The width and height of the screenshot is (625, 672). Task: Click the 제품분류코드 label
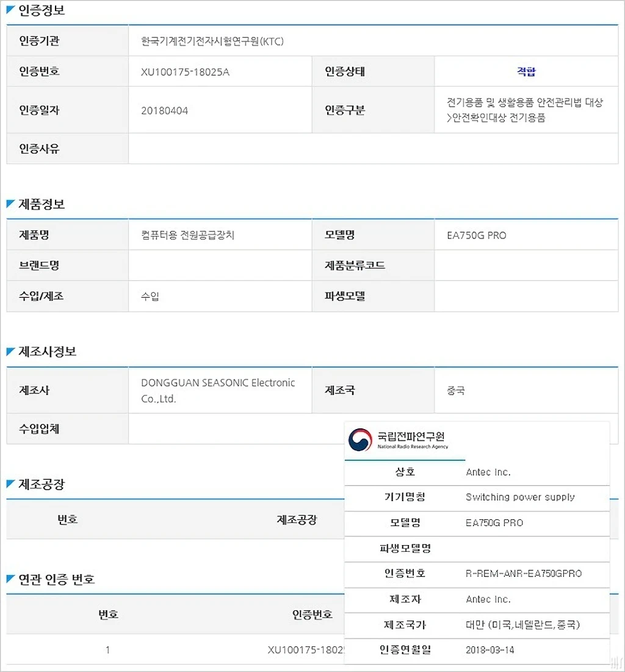tap(355, 266)
